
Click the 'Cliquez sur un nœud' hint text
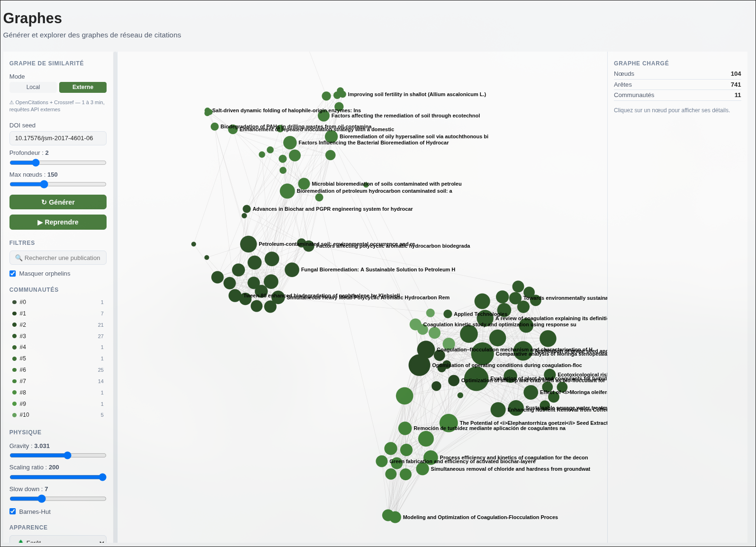(x=672, y=110)
